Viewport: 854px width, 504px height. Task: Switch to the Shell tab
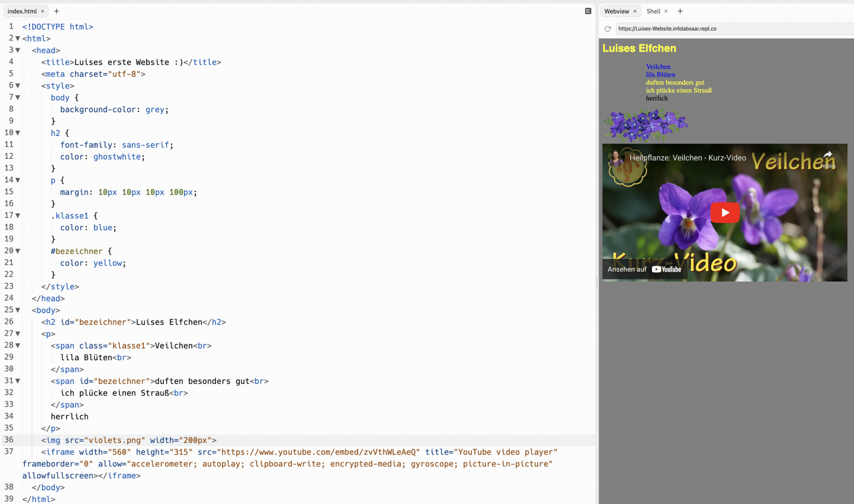tap(653, 12)
